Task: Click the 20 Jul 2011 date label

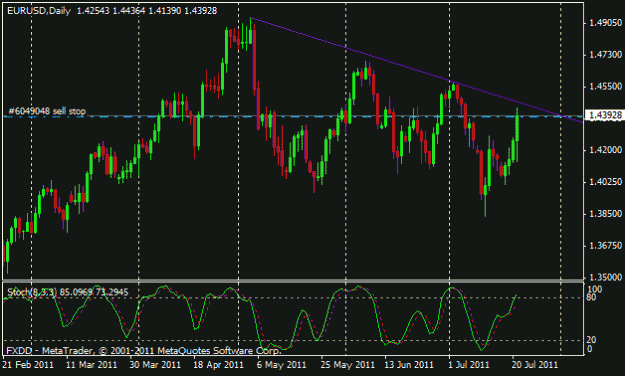Action: 535,365
